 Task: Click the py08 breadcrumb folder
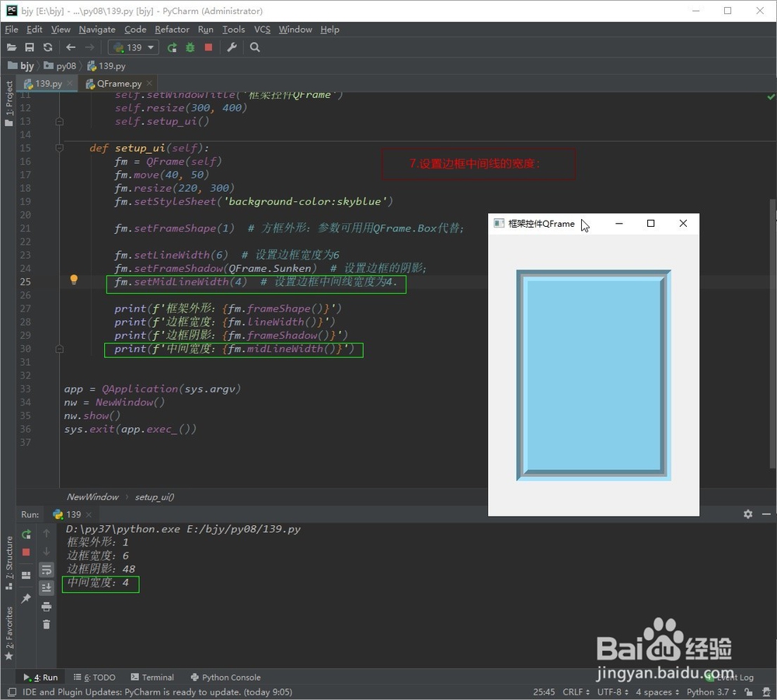[x=60, y=66]
